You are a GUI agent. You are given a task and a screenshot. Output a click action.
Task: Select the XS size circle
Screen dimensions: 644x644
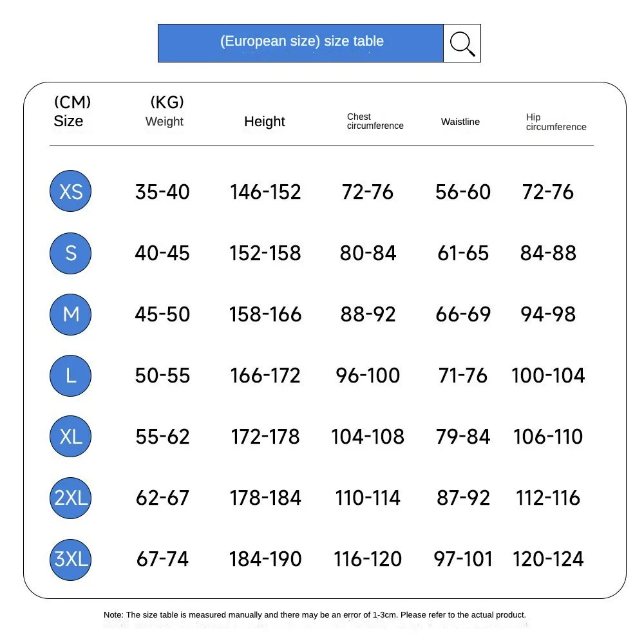coord(71,191)
